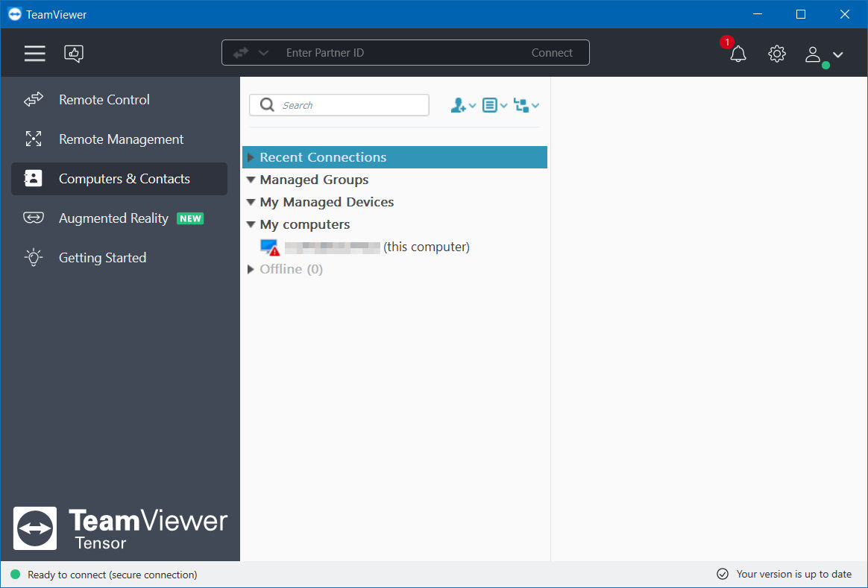Screen dimensions: 868x588
Task: Expand account menu chevron
Action: coord(837,54)
